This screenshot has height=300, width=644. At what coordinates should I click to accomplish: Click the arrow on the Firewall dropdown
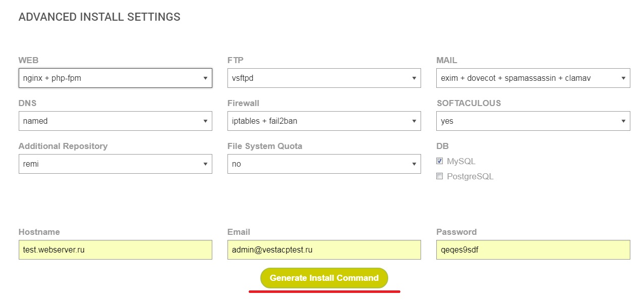(x=414, y=121)
